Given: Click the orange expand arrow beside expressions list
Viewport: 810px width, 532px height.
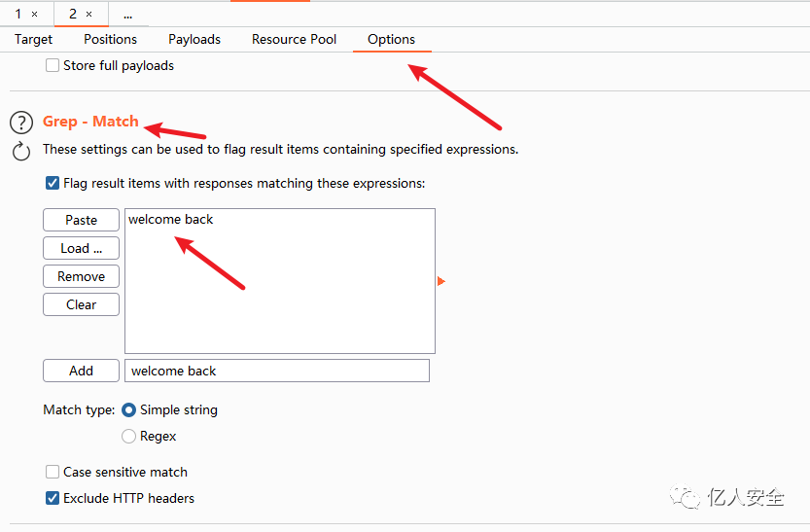Looking at the screenshot, I should [x=440, y=281].
